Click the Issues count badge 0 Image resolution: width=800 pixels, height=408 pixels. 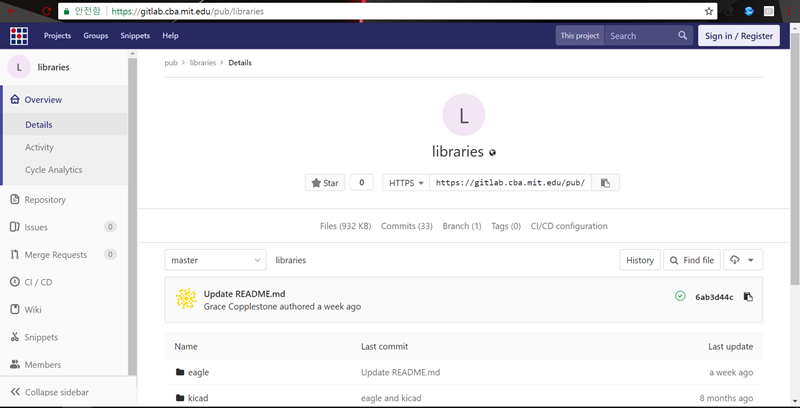(110, 227)
